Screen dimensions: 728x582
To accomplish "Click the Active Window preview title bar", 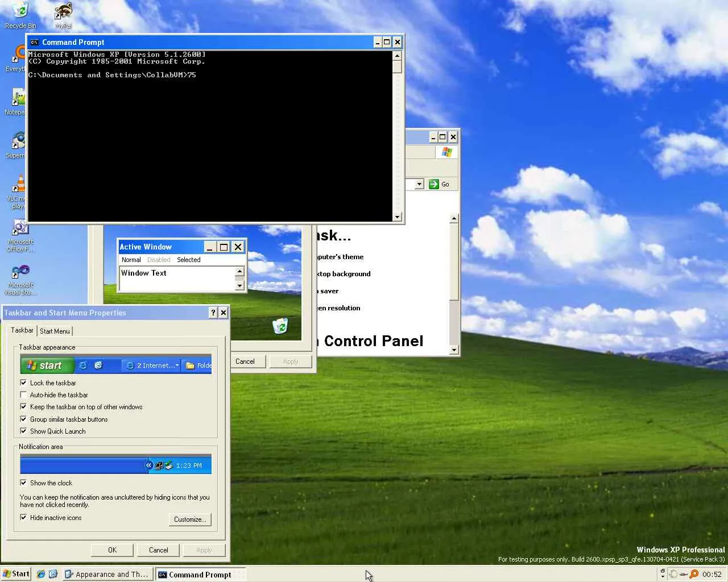I will [181, 247].
